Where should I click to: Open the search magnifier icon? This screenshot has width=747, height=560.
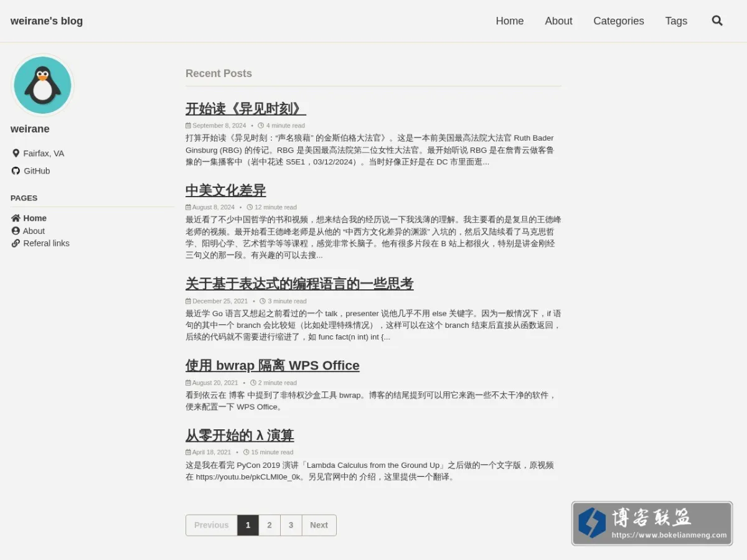click(x=717, y=21)
